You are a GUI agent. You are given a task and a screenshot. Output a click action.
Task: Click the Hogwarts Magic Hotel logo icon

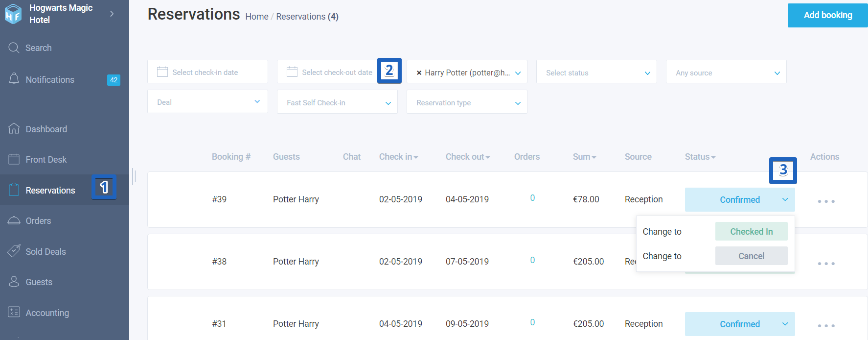(x=13, y=14)
